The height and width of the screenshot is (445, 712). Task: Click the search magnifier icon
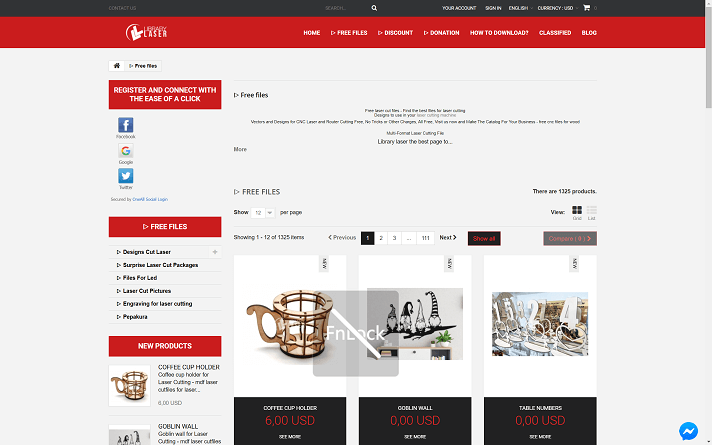coord(374,8)
